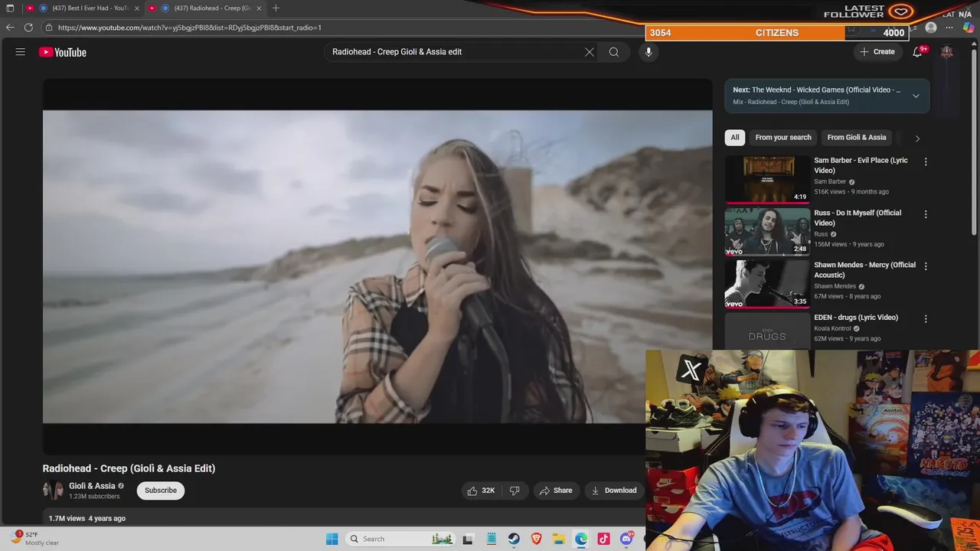
Task: Clear the YouTube search text with X
Action: (590, 52)
